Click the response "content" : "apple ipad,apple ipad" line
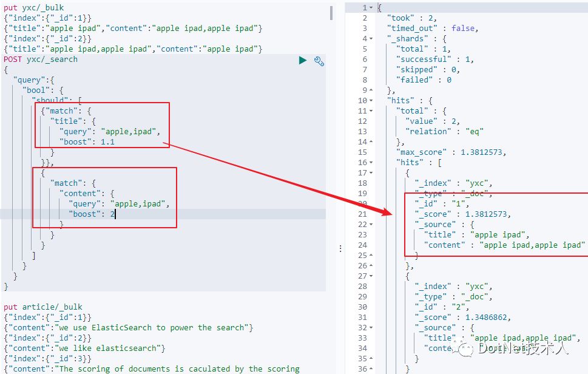Screen dimensions: 588x374 [504, 245]
